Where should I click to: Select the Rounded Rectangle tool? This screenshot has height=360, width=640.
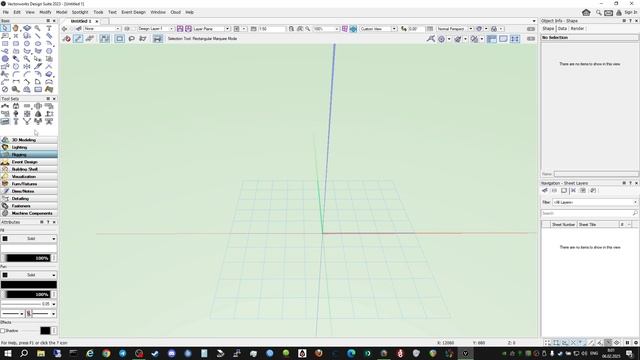[x=16, y=44]
